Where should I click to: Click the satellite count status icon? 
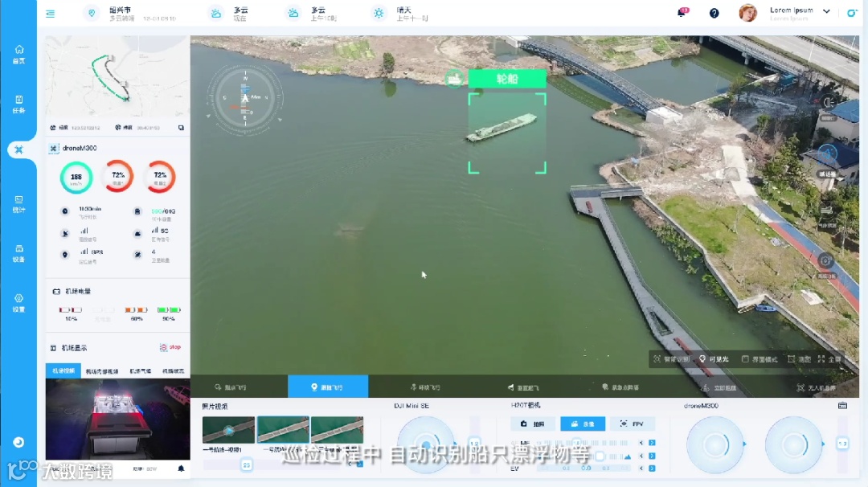(x=137, y=255)
